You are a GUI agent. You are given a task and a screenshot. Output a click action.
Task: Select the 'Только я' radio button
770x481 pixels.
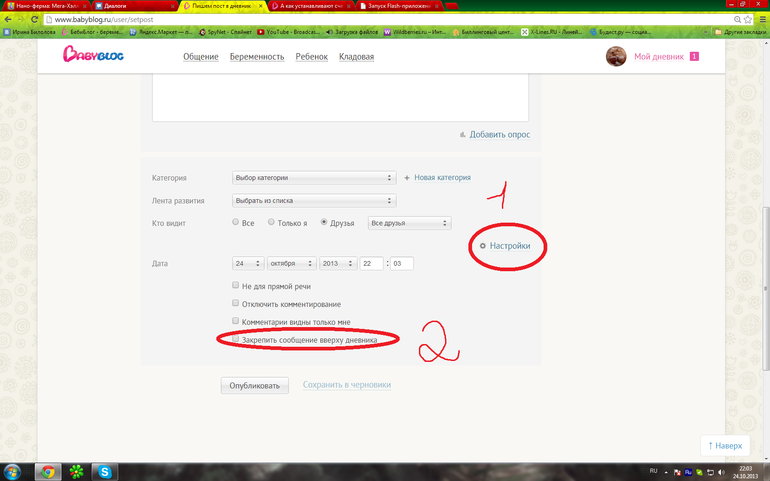(270, 222)
